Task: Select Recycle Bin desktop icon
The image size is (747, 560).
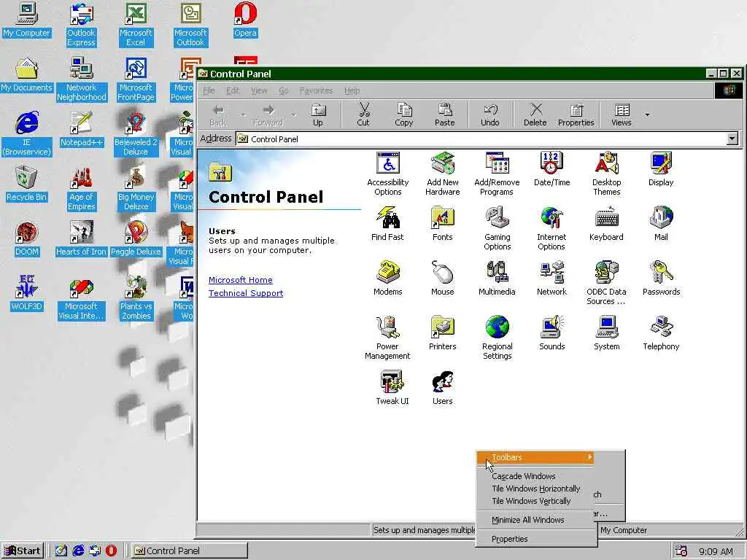Action: [x=26, y=184]
